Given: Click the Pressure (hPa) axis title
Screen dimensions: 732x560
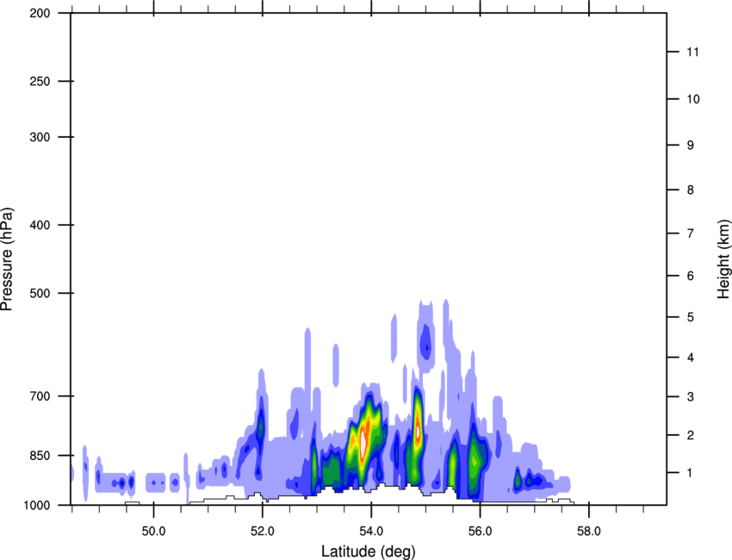Looking at the screenshot, I should click(7, 259).
